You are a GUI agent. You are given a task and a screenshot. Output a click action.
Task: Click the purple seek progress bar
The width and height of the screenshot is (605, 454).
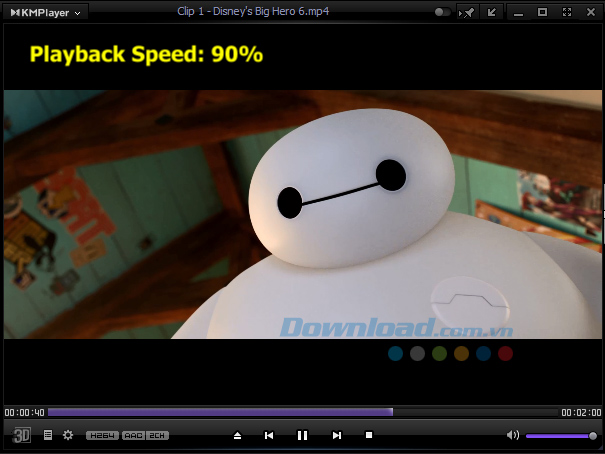(303, 412)
